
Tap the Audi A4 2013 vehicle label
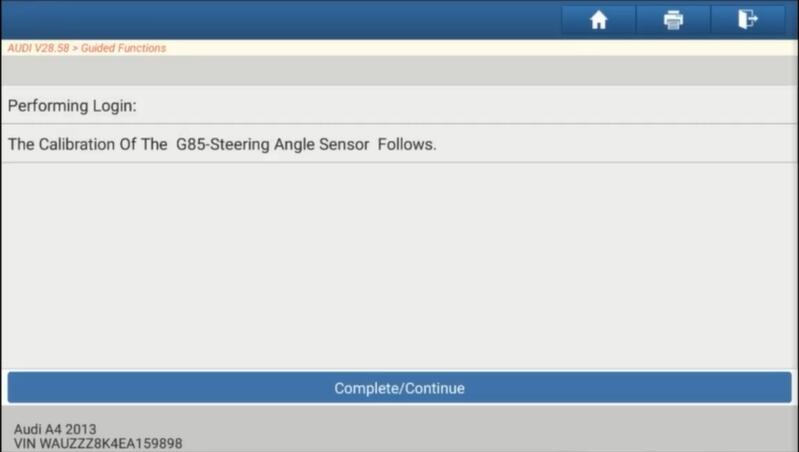coord(55,429)
